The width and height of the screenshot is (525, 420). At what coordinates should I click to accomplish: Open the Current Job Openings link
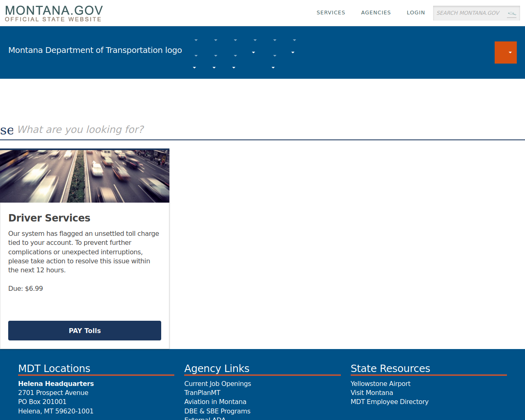(217, 383)
